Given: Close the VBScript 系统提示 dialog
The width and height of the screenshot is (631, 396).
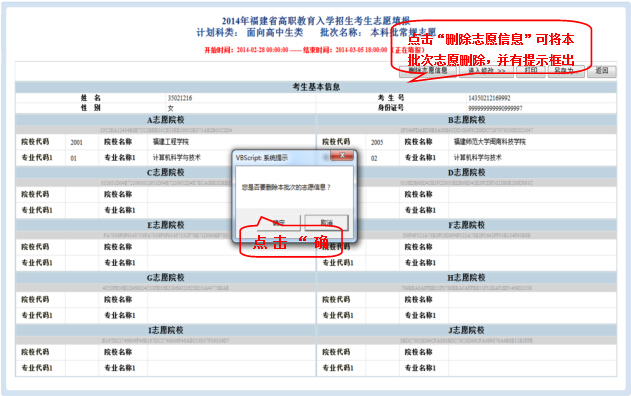Looking at the screenshot, I should coord(342,155).
